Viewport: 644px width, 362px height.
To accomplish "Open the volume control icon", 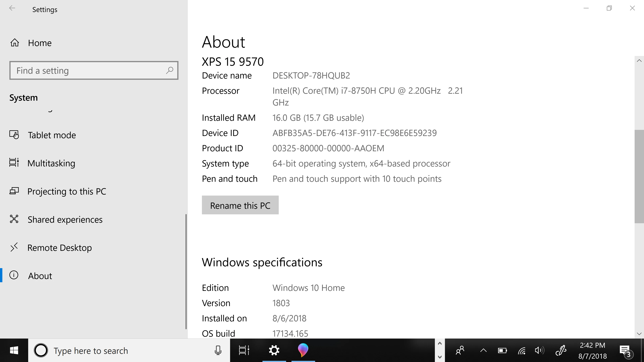I will [x=539, y=350].
